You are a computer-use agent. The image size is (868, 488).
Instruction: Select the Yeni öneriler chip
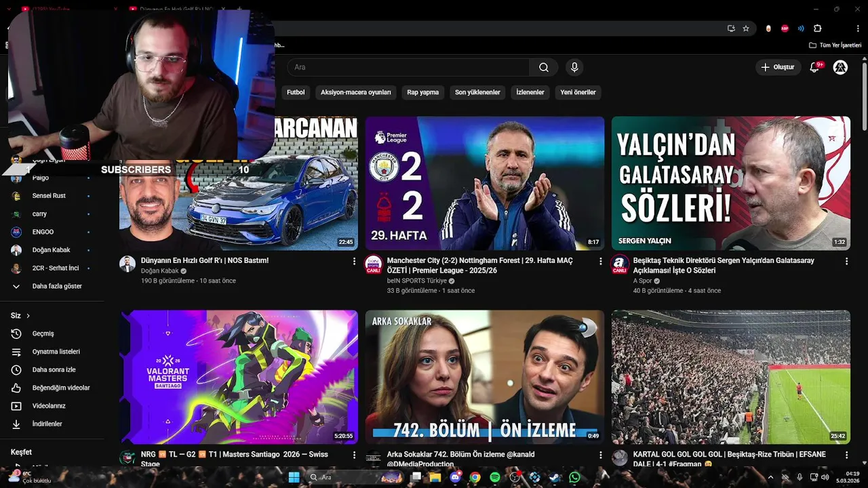pyautogui.click(x=578, y=92)
